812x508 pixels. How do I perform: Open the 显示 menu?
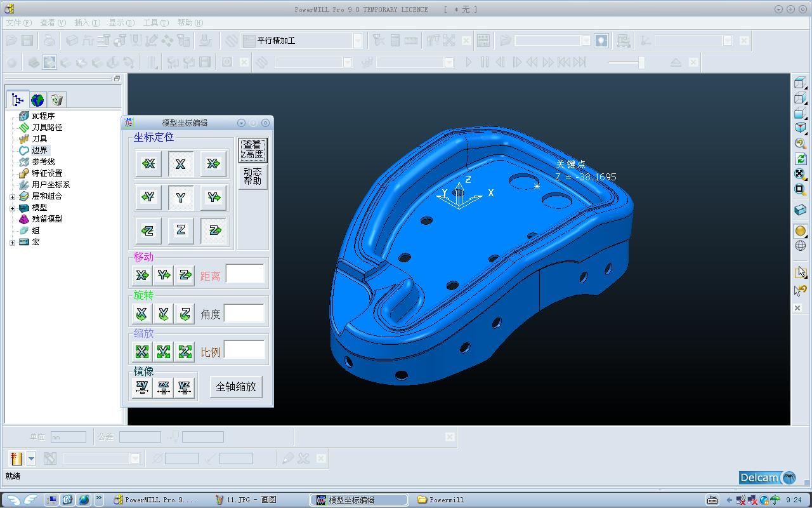pos(122,23)
